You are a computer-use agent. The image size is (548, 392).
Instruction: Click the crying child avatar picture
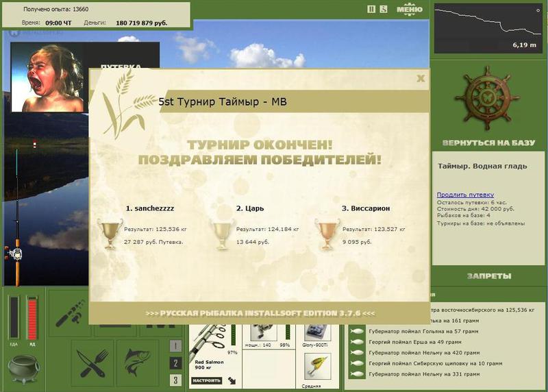click(48, 77)
